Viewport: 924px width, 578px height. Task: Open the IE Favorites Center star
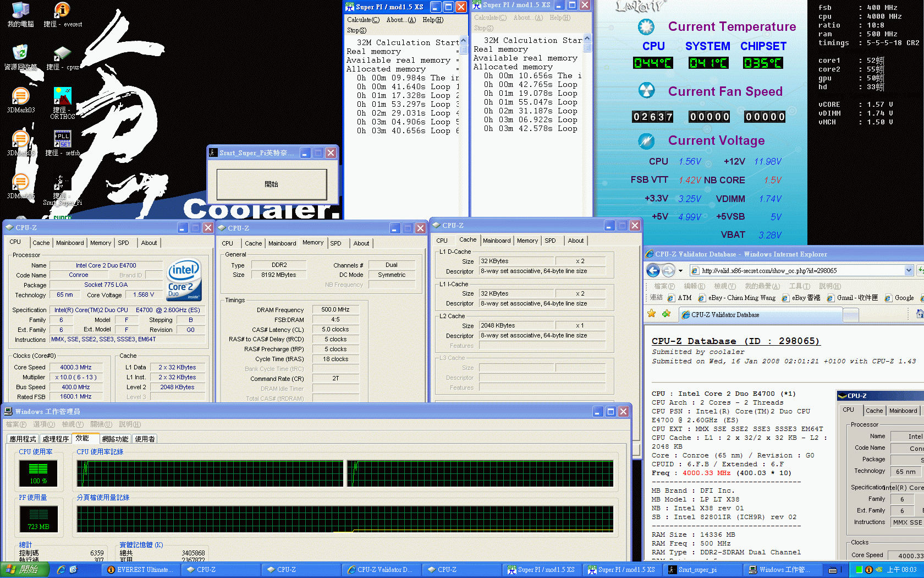tap(652, 314)
